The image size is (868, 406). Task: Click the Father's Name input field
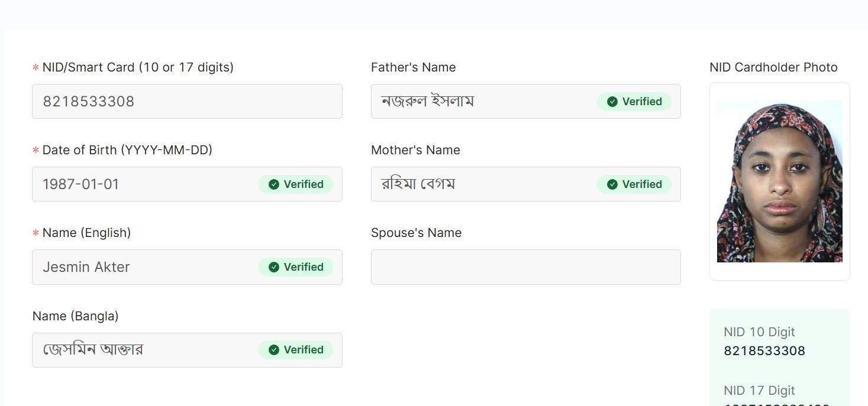(479, 102)
